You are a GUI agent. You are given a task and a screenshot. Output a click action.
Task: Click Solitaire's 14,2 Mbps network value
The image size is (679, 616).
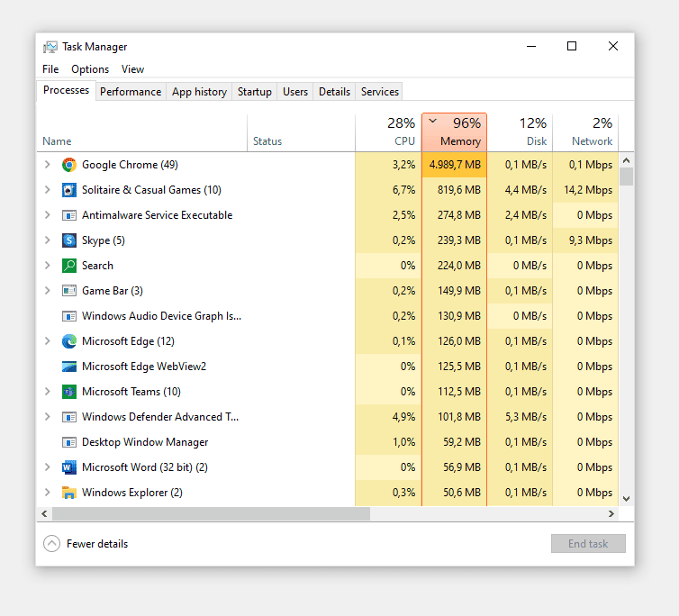pos(588,190)
